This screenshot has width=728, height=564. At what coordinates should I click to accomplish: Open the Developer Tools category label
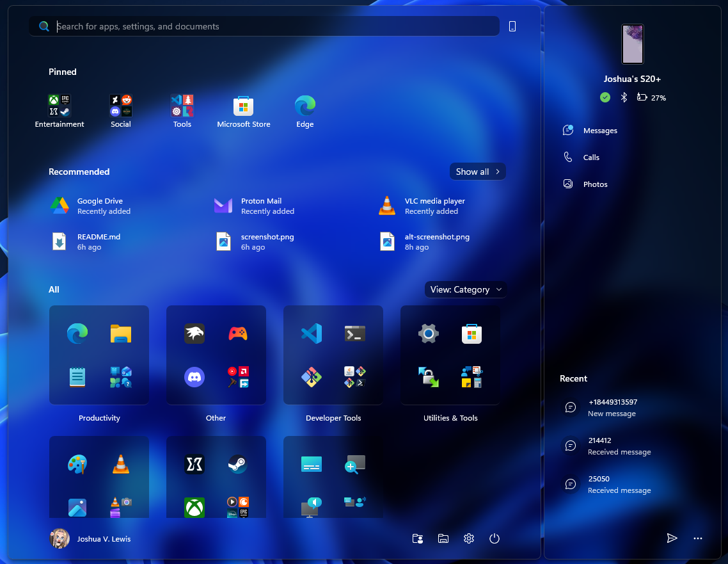(333, 418)
